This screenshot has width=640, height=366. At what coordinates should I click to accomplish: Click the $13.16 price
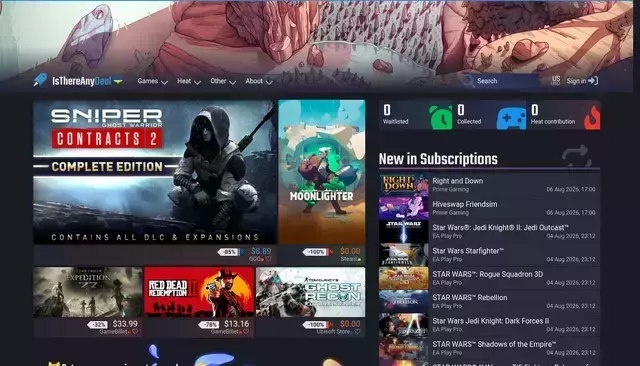coord(236,324)
